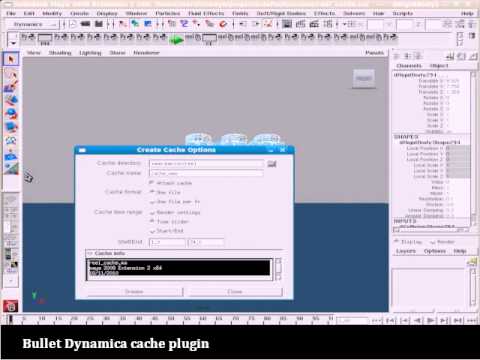
Task: Select the One file cache format
Action: [152, 192]
